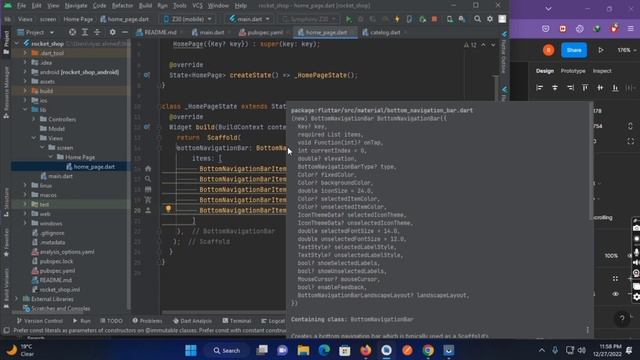Open Figma Prototype tab
The height and width of the screenshot is (360, 640).
click(x=573, y=71)
